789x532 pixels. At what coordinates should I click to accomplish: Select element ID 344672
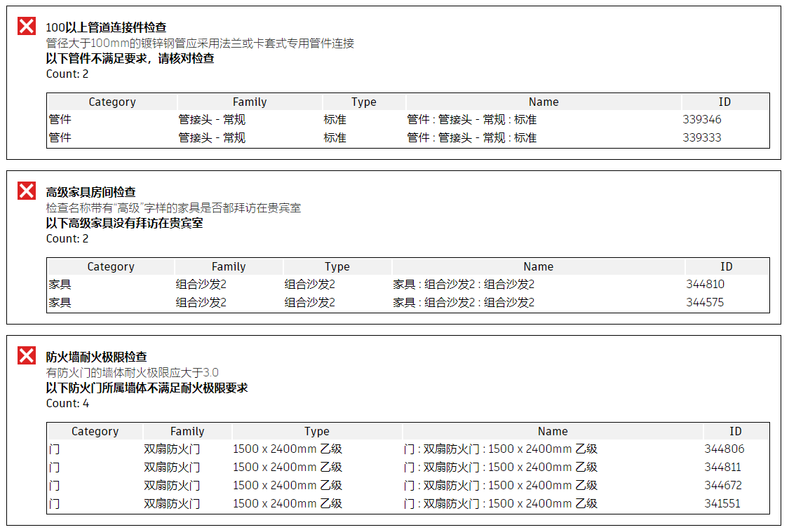(723, 485)
